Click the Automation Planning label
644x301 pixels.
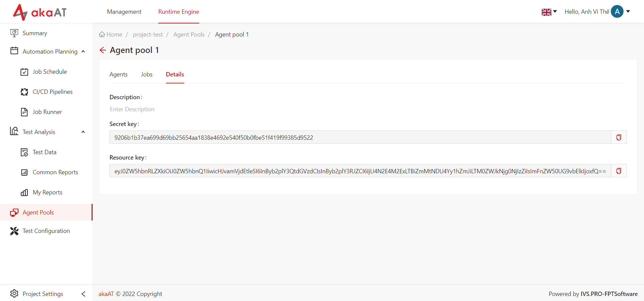coord(50,52)
